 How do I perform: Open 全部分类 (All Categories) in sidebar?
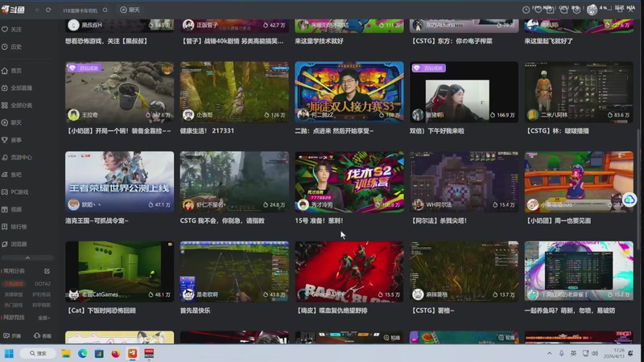click(x=17, y=105)
